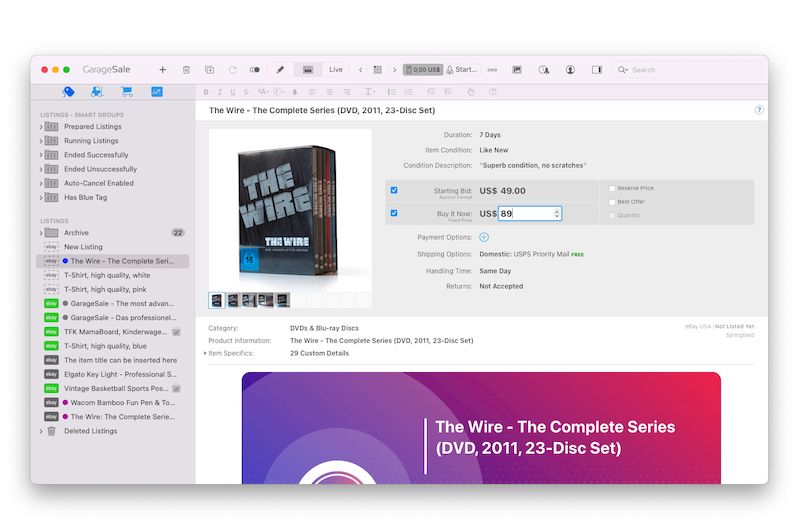800x526 pixels.
Task: Insert a bulleted list
Action: point(391,92)
